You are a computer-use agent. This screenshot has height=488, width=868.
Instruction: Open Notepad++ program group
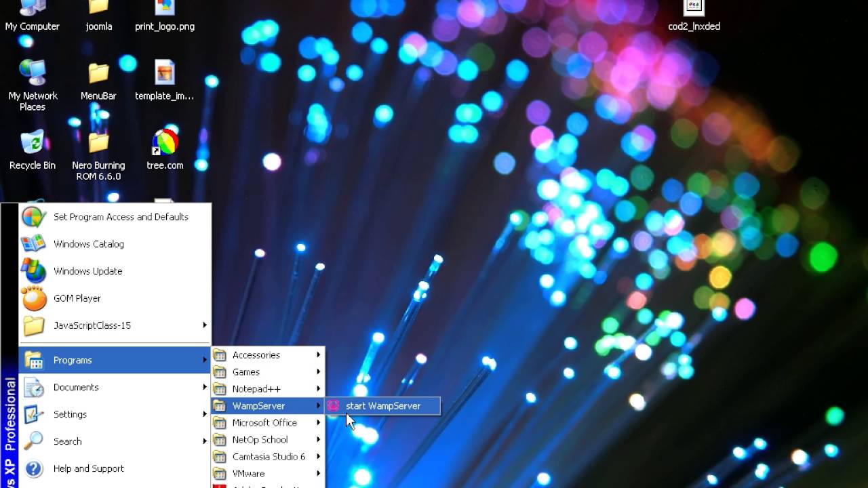(x=268, y=389)
